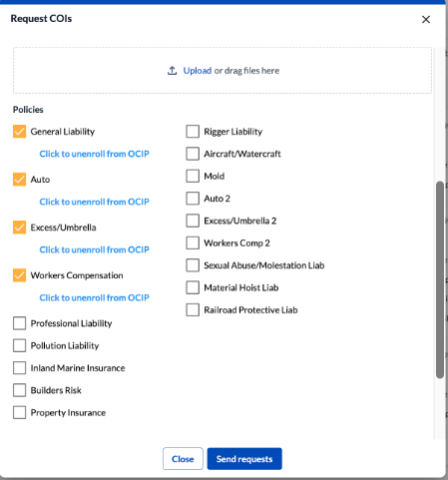This screenshot has width=448, height=480.
Task: Uncheck the Auto policy checkbox
Action: [x=19, y=180]
